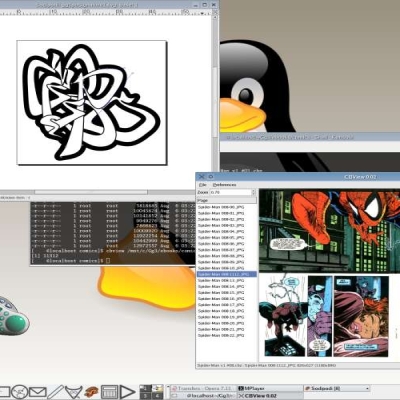Select page Spider-Man 008-01.JPG
The image size is (400, 400).
click(x=227, y=213)
